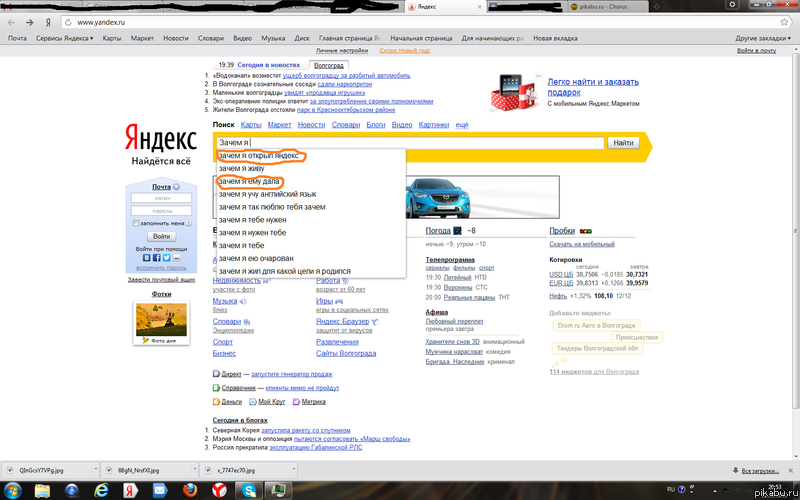The height and width of the screenshot is (500, 800).
Task: Select suggestion зачем я живу
Action: click(x=311, y=168)
